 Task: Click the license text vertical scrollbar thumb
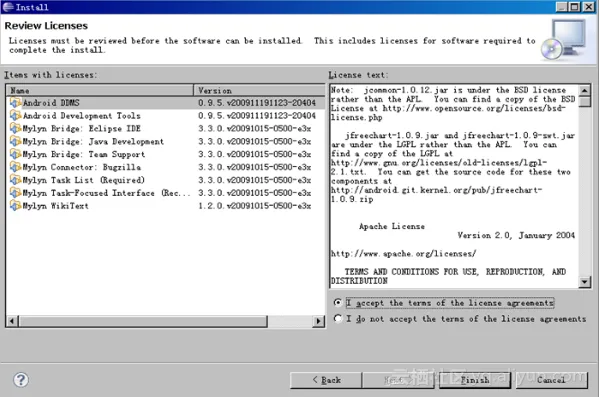point(584,102)
